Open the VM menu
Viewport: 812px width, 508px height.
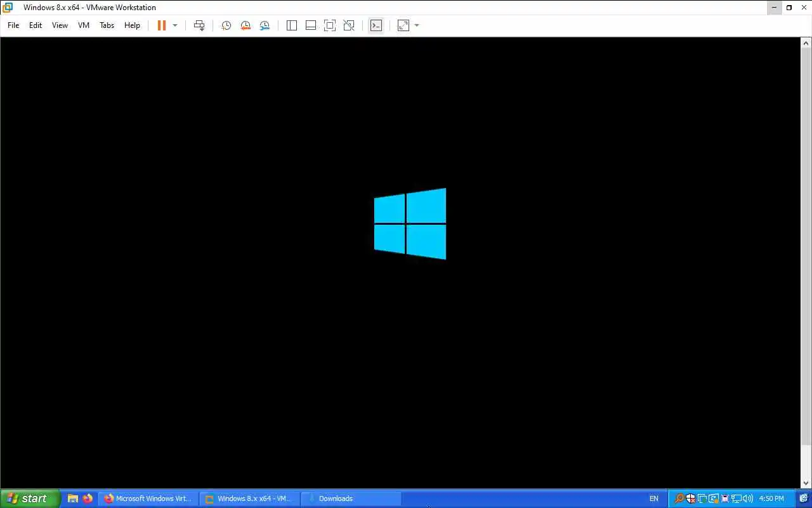[x=84, y=25]
